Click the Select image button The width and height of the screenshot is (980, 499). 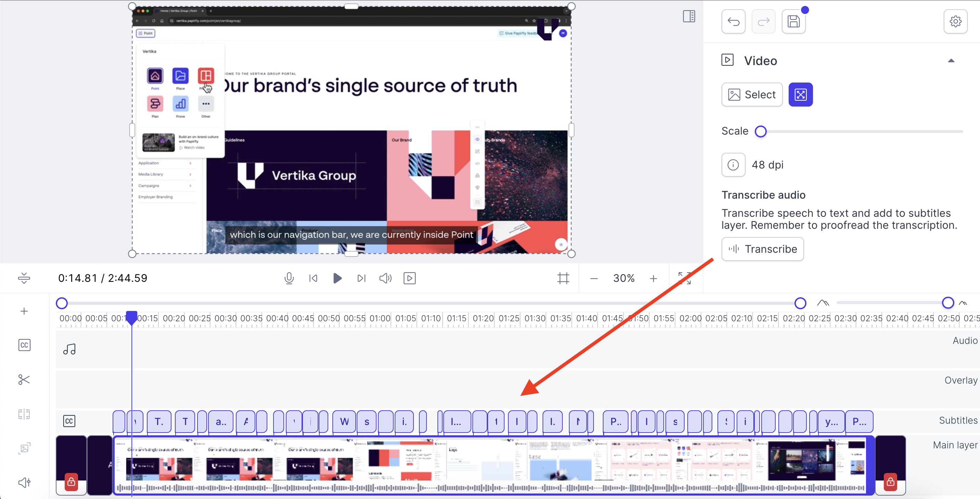[752, 95]
